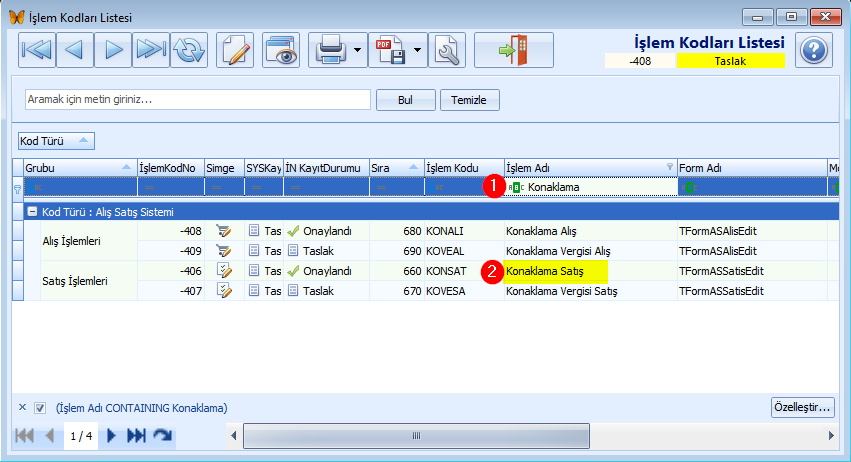851x462 pixels.
Task: Open the edit record pencil icon
Action: tap(235, 50)
